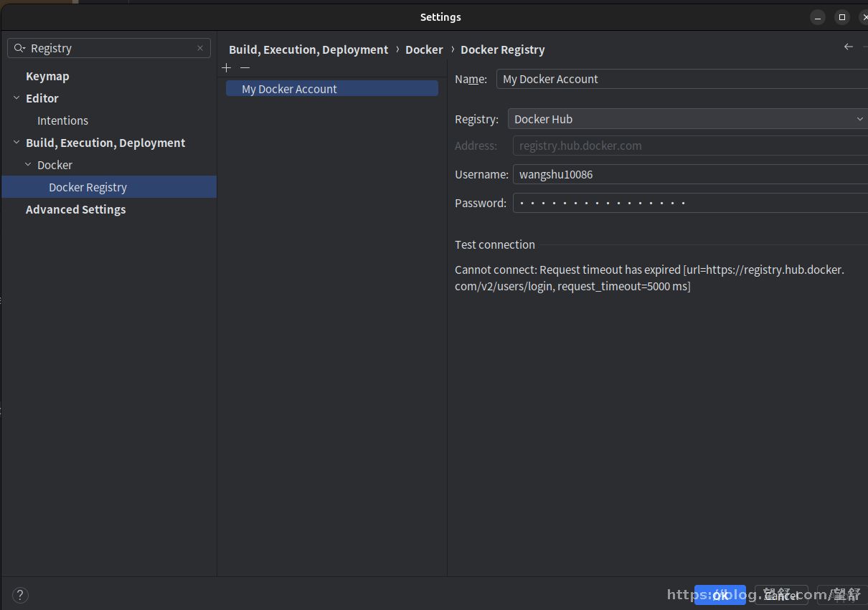The image size is (868, 610).
Task: Collapse the Editor tree section
Action: click(16, 98)
